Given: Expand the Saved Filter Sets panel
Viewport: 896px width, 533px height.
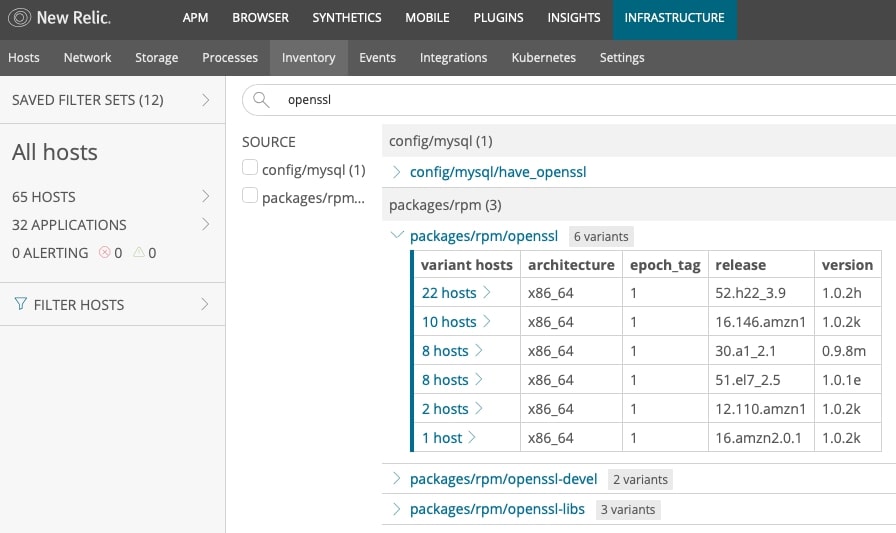Looking at the screenshot, I should (205, 100).
